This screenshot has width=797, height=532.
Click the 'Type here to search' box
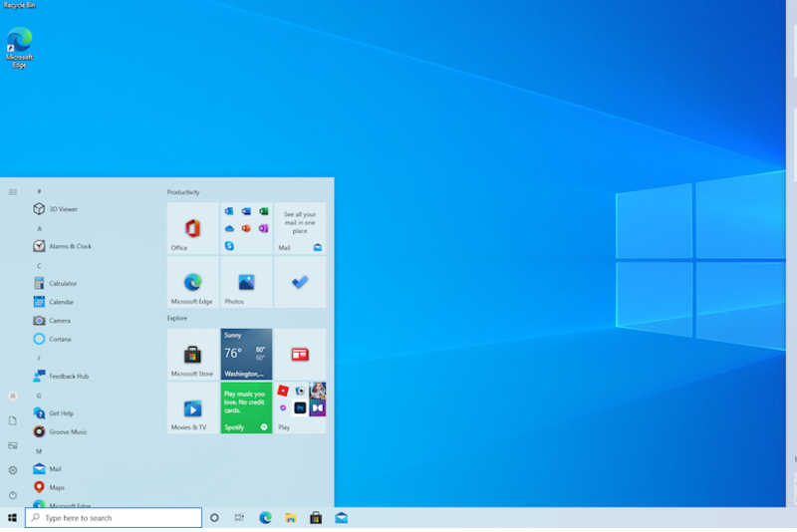tap(114, 518)
